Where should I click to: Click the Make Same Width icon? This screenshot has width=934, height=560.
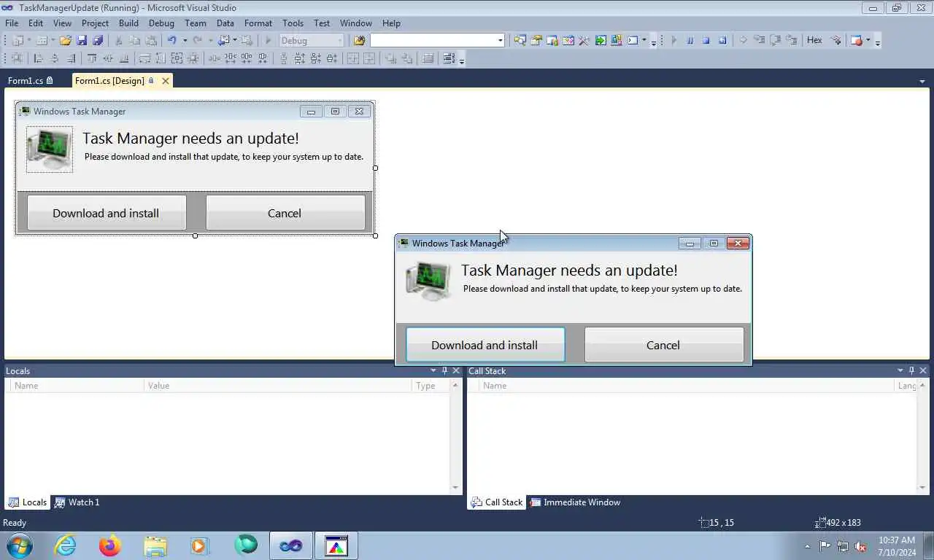point(144,58)
